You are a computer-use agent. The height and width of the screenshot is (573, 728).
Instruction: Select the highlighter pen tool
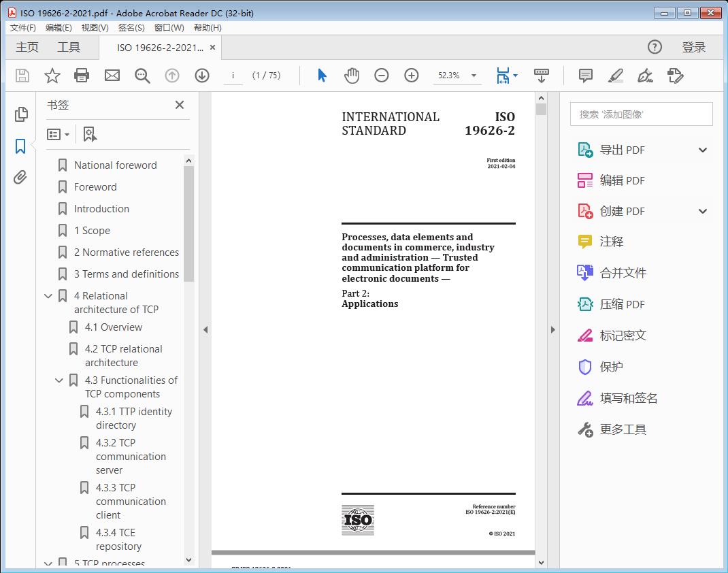coord(616,76)
